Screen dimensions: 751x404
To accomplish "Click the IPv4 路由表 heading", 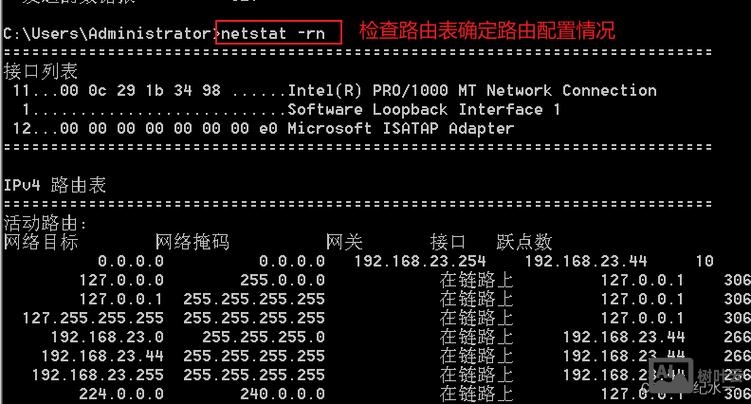I will point(54,185).
